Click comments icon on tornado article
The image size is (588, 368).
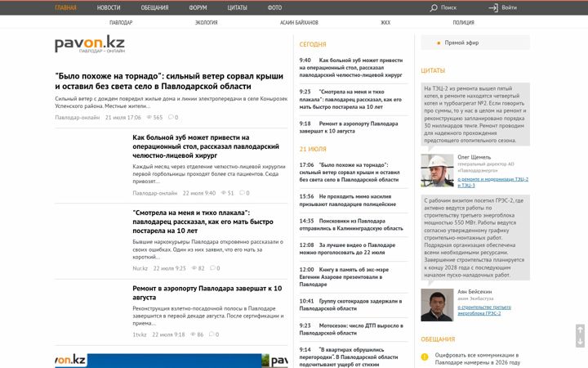[171, 117]
